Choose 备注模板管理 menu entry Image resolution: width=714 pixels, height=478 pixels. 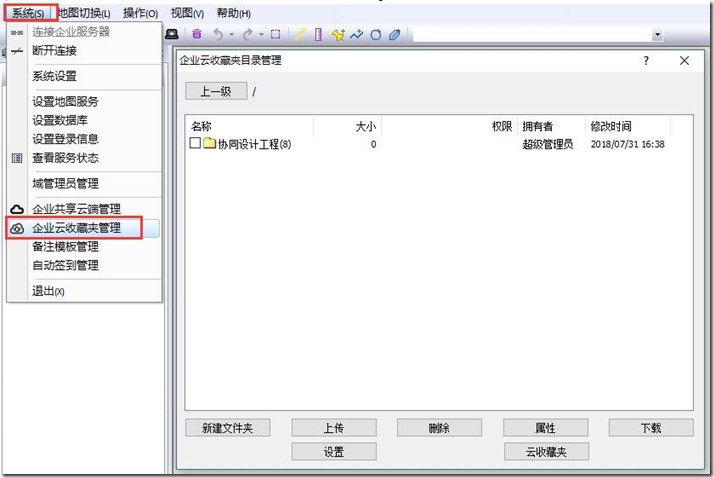84,247
